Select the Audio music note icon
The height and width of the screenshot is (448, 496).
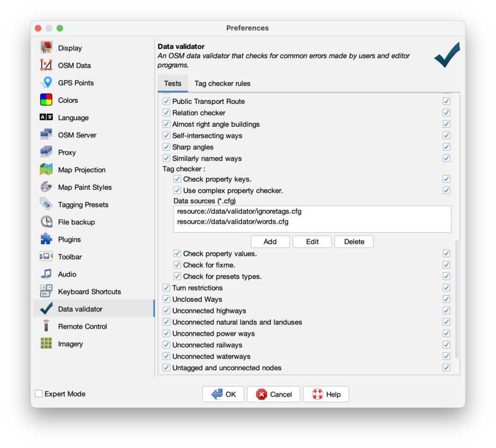(x=46, y=274)
